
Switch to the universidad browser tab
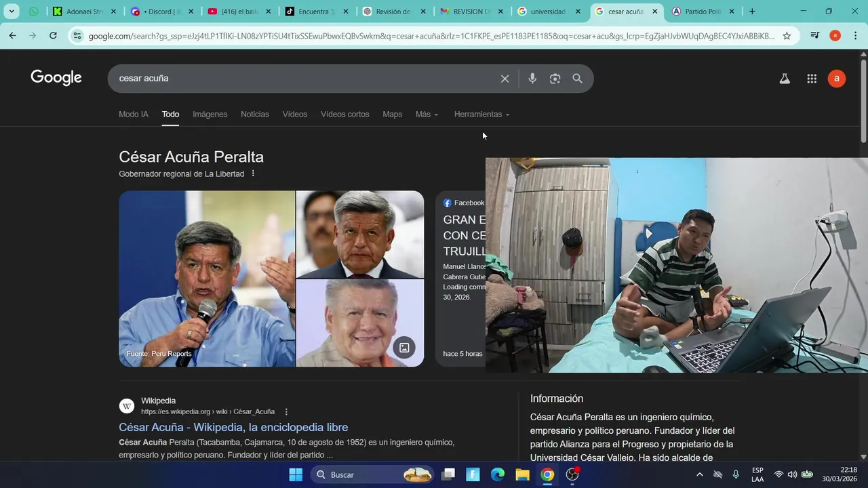pyautogui.click(x=548, y=12)
